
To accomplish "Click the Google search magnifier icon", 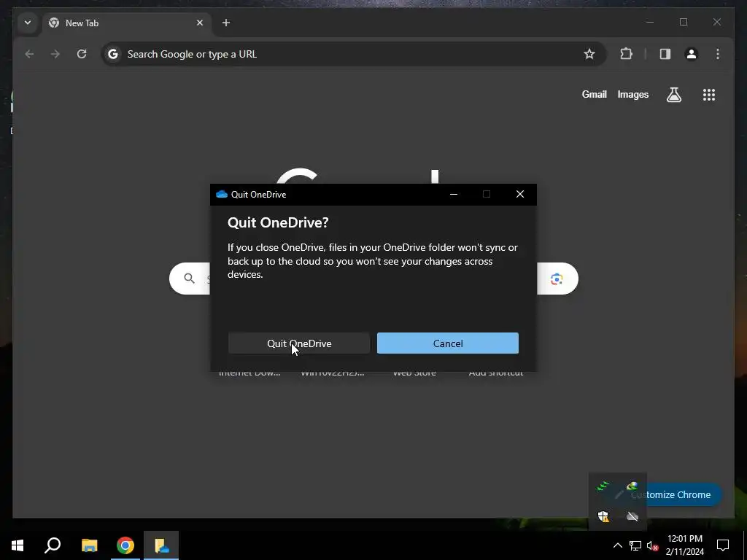I will 189,279.
